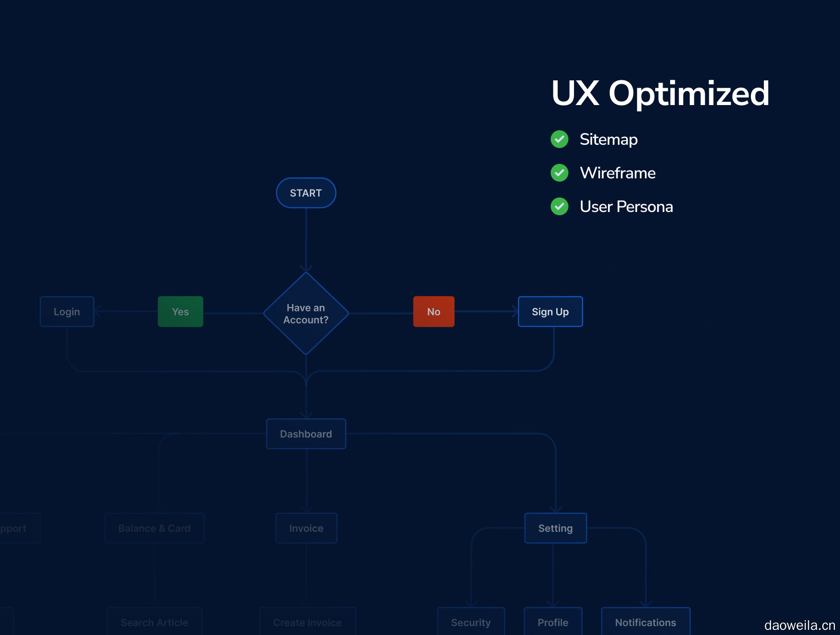Click the Security node
This screenshot has width=840, height=635.
tap(471, 622)
